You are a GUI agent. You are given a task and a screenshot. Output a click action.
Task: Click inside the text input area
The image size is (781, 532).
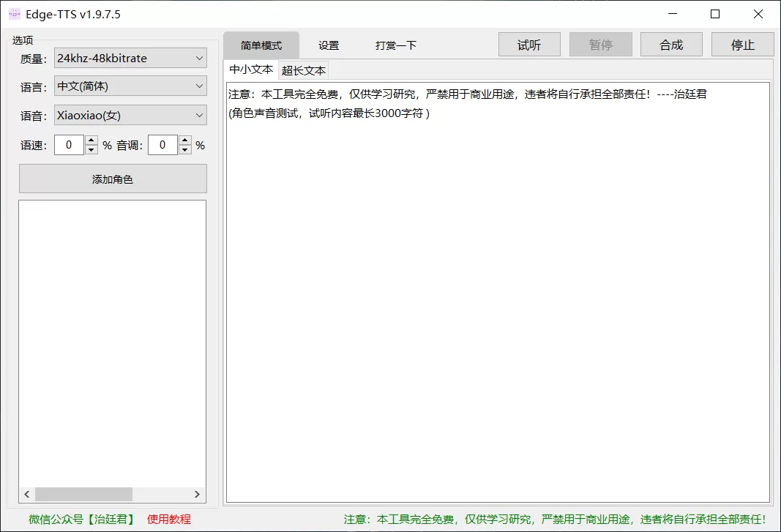point(498,293)
